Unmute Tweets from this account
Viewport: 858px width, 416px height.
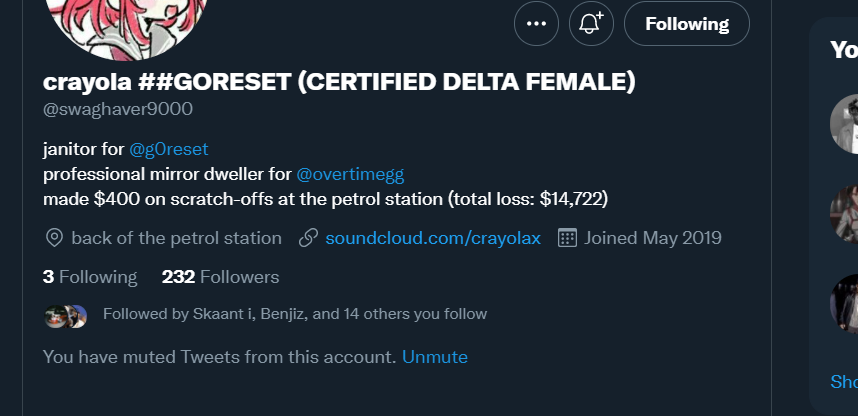click(435, 357)
